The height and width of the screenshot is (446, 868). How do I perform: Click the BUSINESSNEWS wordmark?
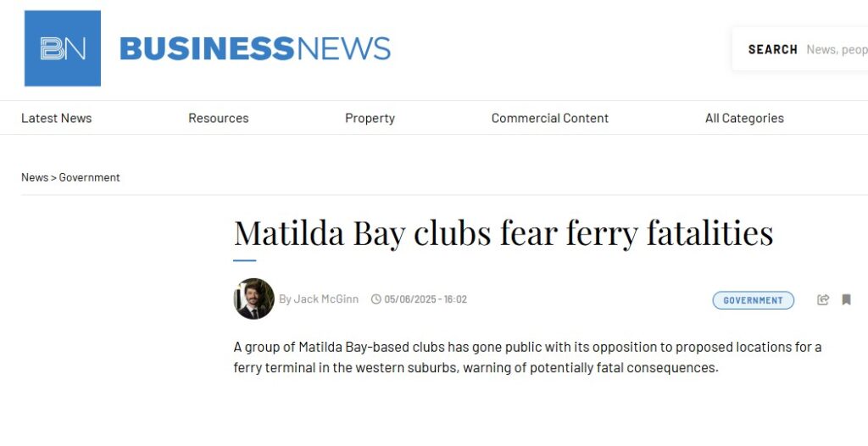pyautogui.click(x=255, y=48)
